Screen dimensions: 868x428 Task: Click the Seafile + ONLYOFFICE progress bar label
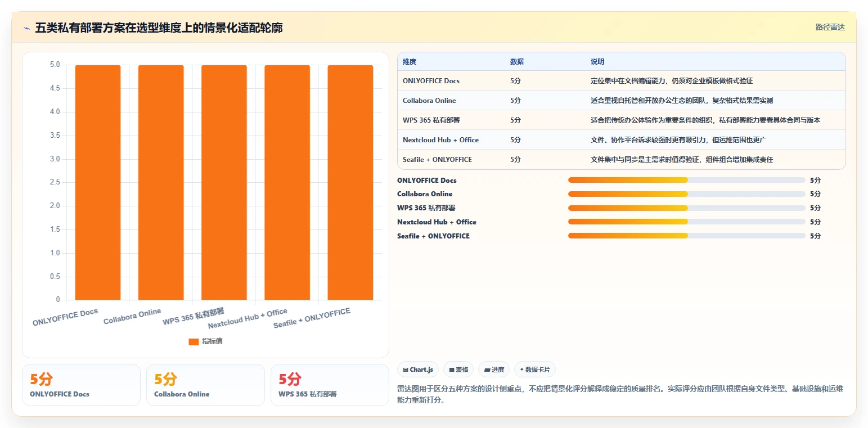coord(433,236)
